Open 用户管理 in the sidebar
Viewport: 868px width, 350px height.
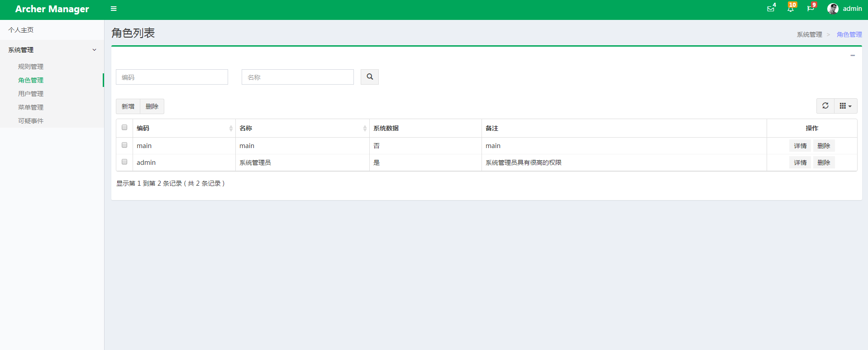[31, 94]
